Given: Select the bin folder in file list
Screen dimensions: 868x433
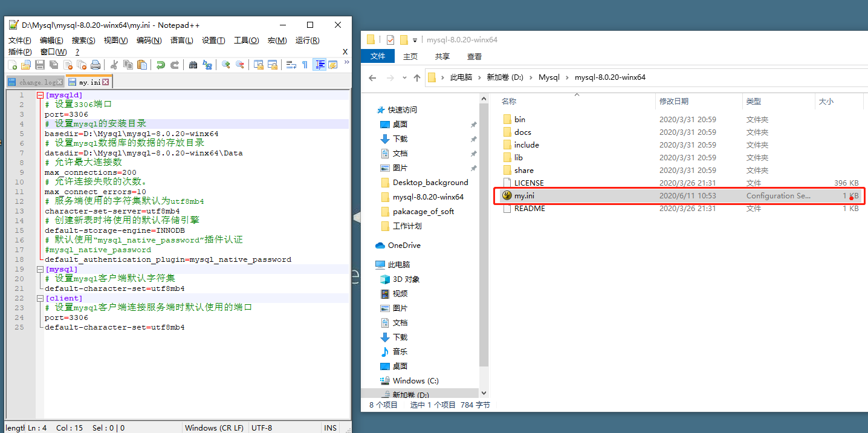Looking at the screenshot, I should pos(520,120).
